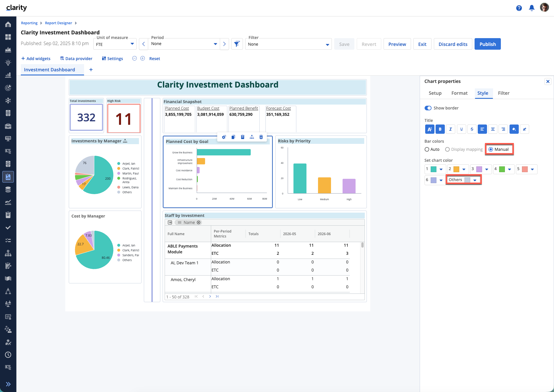
Task: Toggle underline title formatting
Action: point(461,129)
